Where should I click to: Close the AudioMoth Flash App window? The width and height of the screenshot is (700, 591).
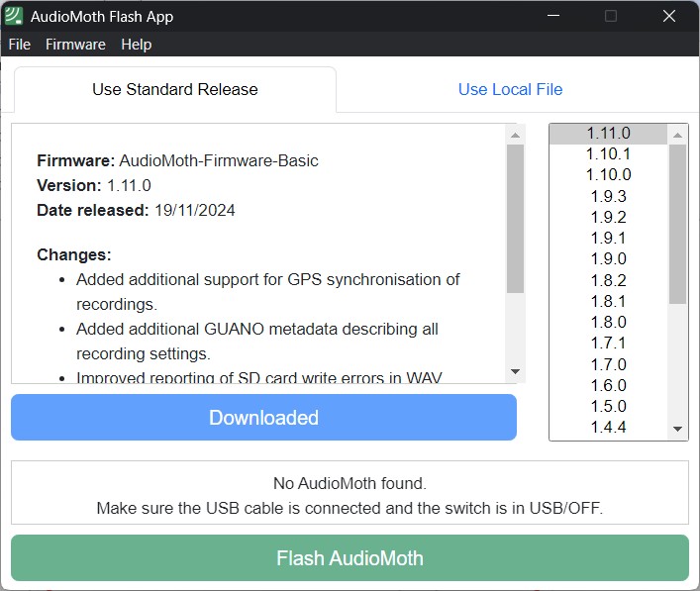click(x=668, y=16)
